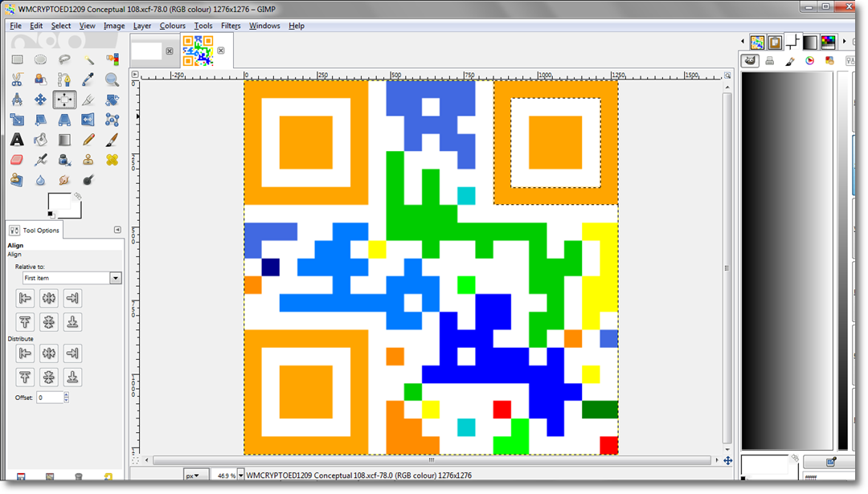Select the Rectangle Select tool
Viewport: 868px width, 494px height.
coord(17,59)
